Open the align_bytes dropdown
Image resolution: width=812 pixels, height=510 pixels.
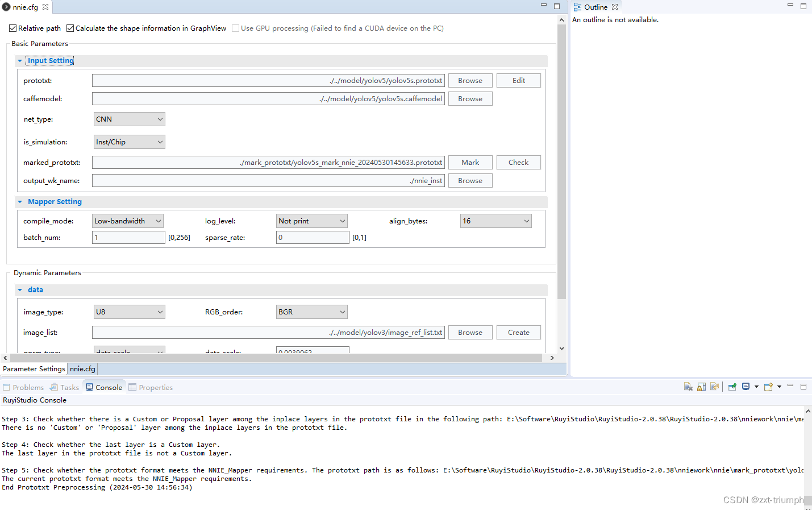coord(496,221)
